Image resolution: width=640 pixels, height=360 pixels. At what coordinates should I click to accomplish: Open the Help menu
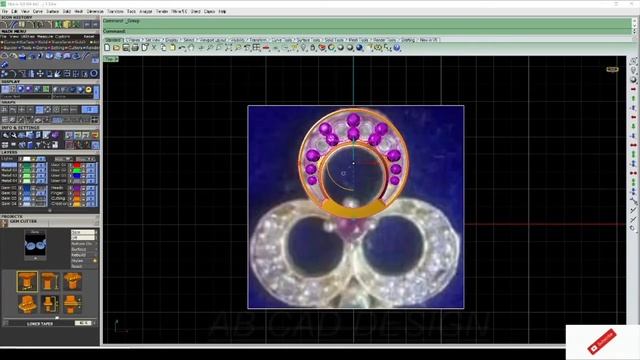[222, 11]
